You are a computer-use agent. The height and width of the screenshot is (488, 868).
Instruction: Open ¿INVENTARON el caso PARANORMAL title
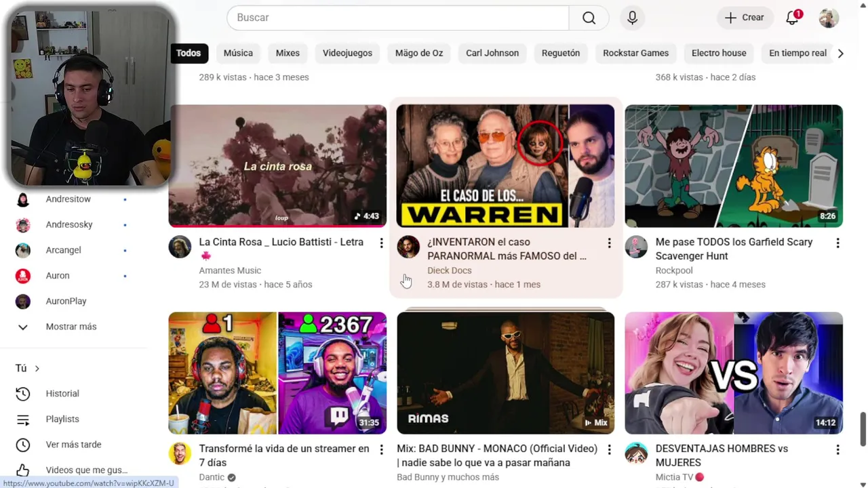[507, 249]
